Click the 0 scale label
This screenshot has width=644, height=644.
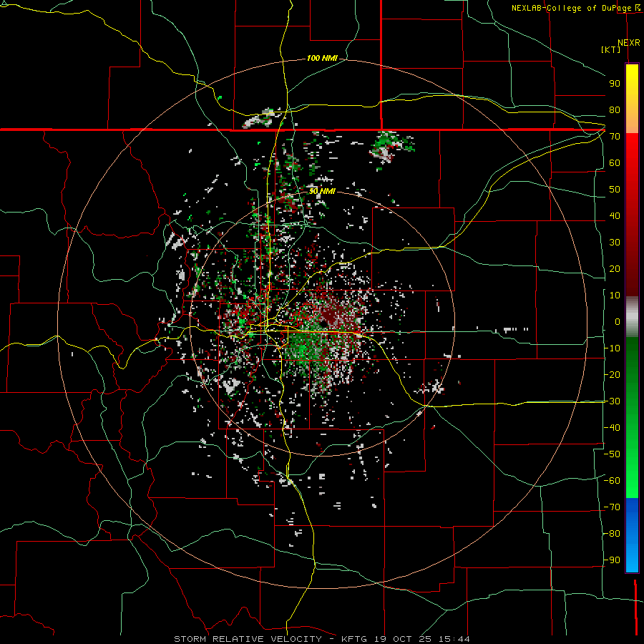[x=618, y=321]
